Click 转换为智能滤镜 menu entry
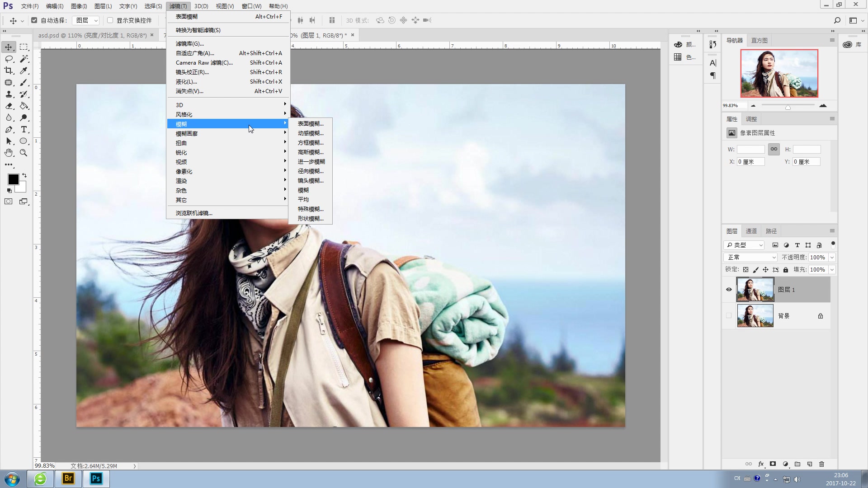The width and height of the screenshot is (868, 488). [198, 30]
